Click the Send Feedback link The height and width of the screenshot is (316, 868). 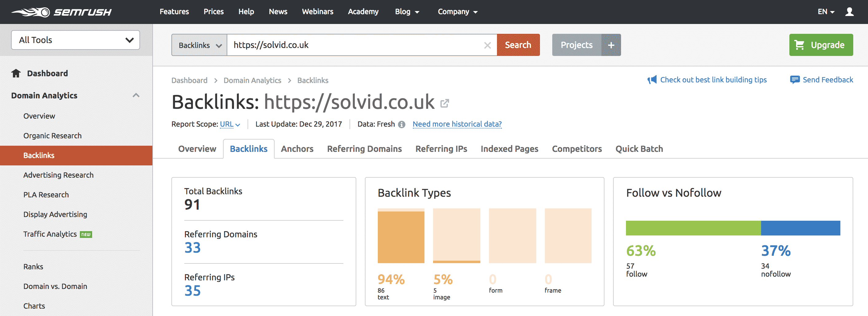coord(828,80)
